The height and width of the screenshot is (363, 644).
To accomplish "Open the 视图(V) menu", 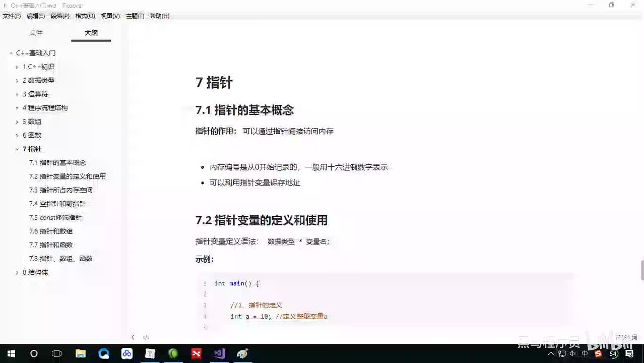I will [x=110, y=16].
